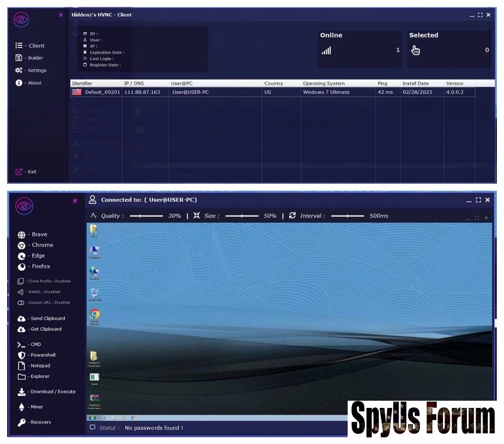Image resolution: width=504 pixels, height=444 pixels.
Task: Sort the table by the Country column
Action: (273, 83)
